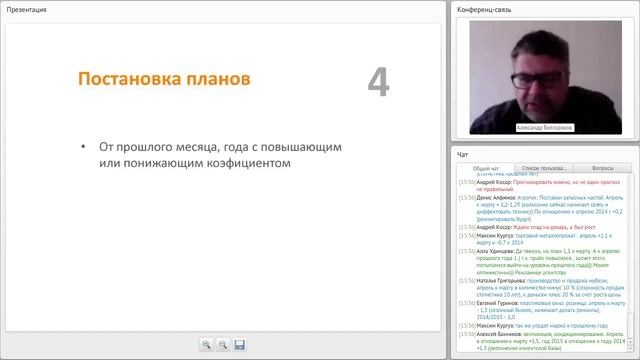Select Максим Кургуз's message about металлопрокат

tap(542, 239)
